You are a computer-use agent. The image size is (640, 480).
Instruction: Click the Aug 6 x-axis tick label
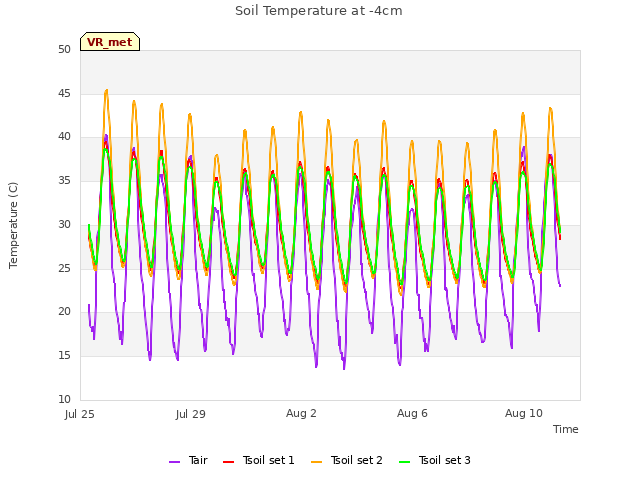tap(412, 413)
